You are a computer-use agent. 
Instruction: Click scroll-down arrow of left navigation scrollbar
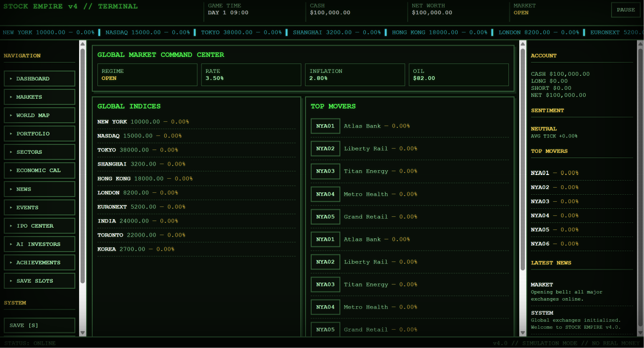83,332
